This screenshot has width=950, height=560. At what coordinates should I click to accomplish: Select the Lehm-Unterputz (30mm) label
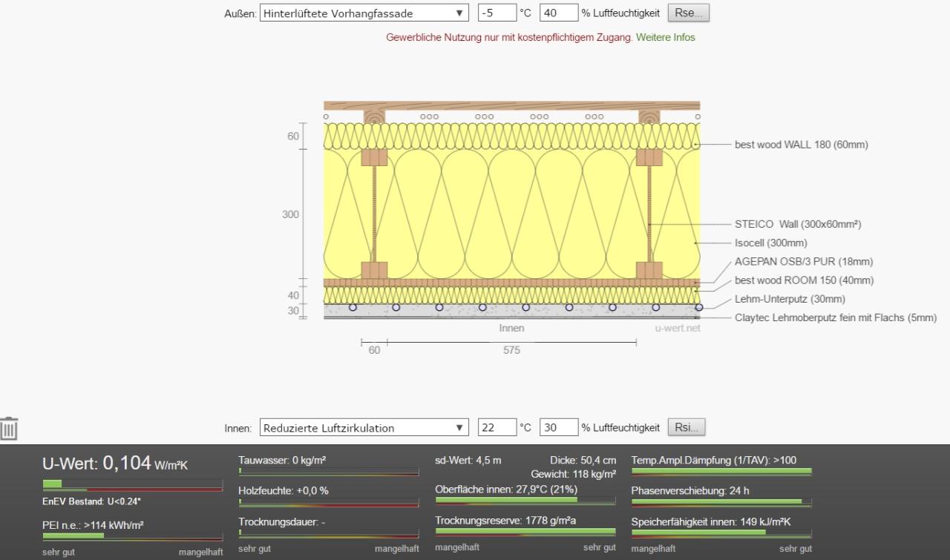[x=790, y=299]
